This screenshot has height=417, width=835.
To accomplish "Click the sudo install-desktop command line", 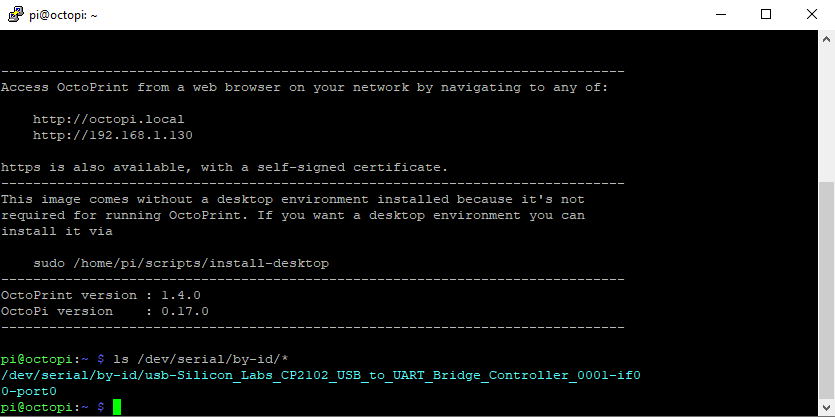I will pyautogui.click(x=181, y=263).
